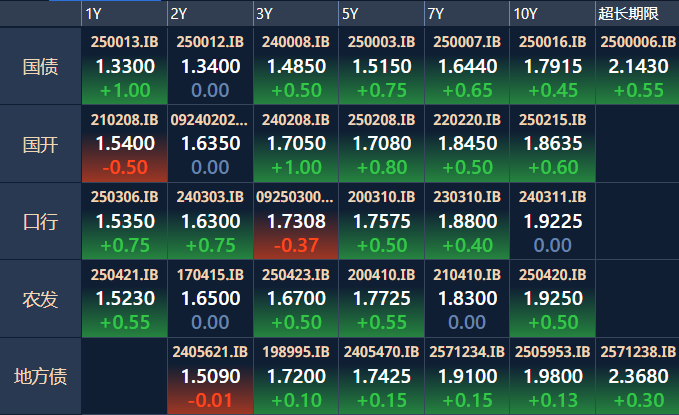Select the 10Y column header
This screenshot has width=679, height=415.
pyautogui.click(x=552, y=13)
